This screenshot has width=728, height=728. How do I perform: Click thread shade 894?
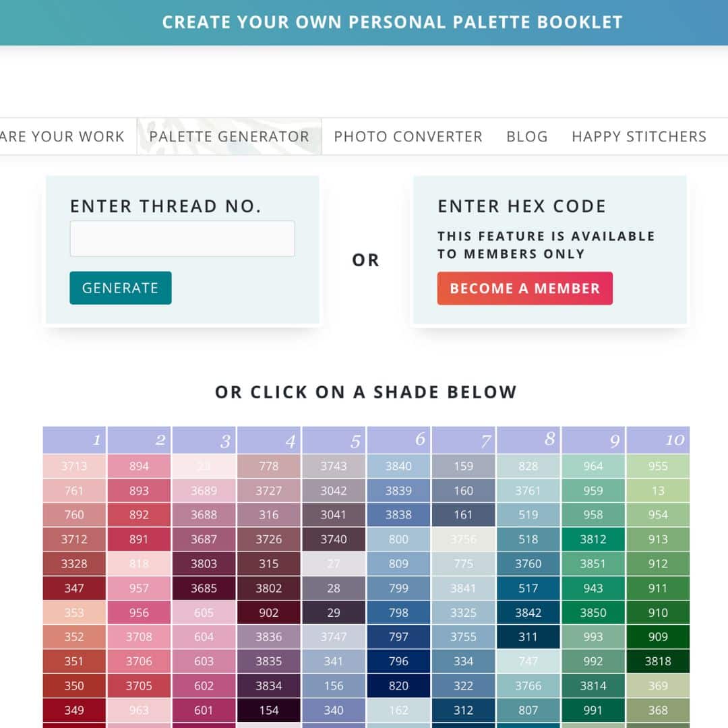pyautogui.click(x=139, y=466)
